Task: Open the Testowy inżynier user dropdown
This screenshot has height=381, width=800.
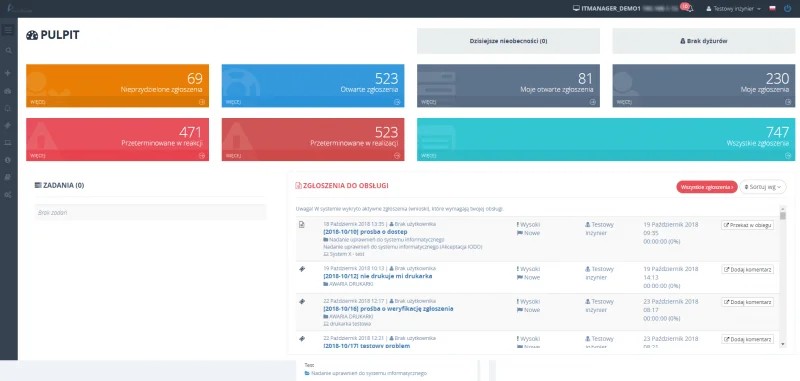Action: tap(733, 9)
